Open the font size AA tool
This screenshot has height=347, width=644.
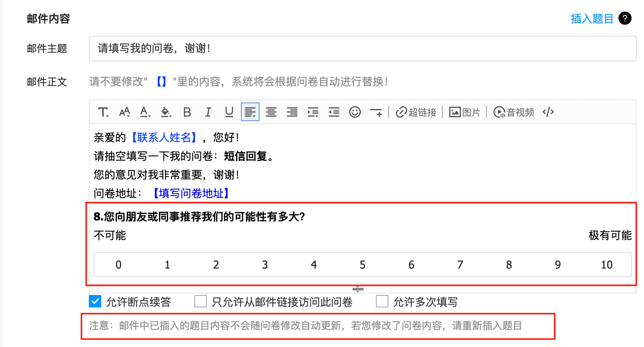[125, 112]
